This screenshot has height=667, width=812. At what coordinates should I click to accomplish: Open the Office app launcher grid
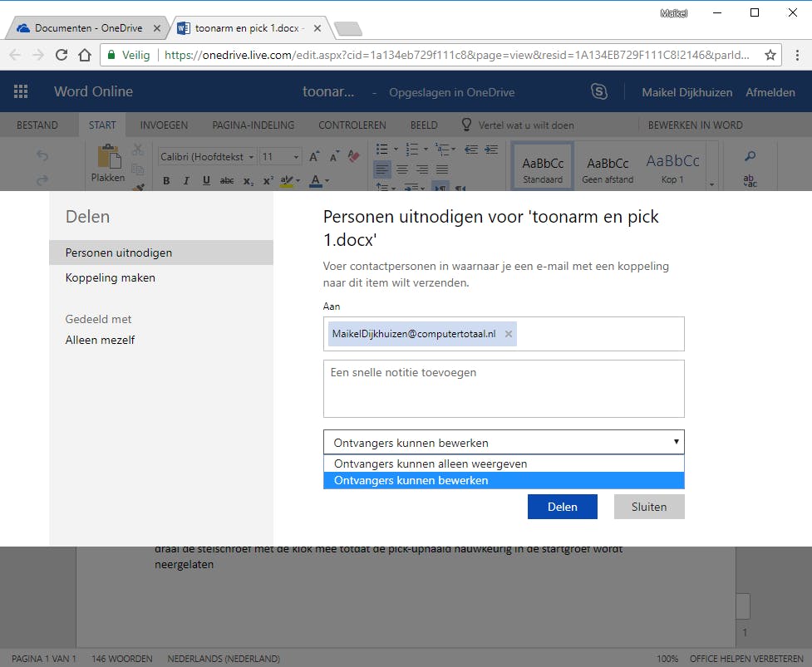pos(21,91)
